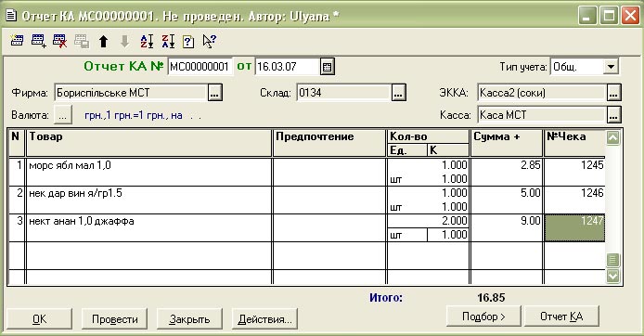
Task: Click №Чека column header
Action: (574, 143)
